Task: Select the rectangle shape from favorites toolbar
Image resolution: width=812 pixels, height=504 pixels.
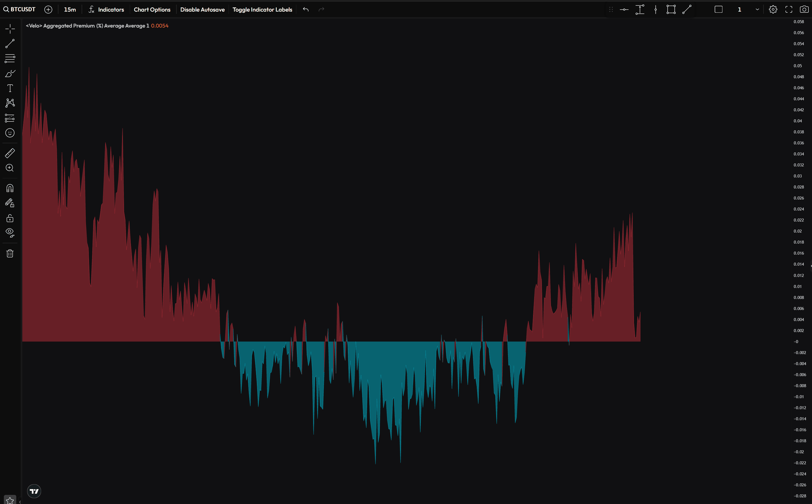Action: click(x=671, y=10)
